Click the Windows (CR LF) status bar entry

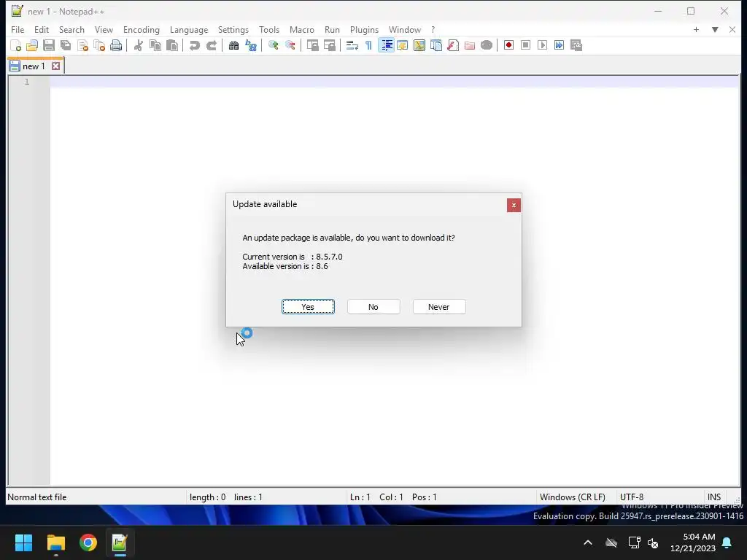[572, 497]
